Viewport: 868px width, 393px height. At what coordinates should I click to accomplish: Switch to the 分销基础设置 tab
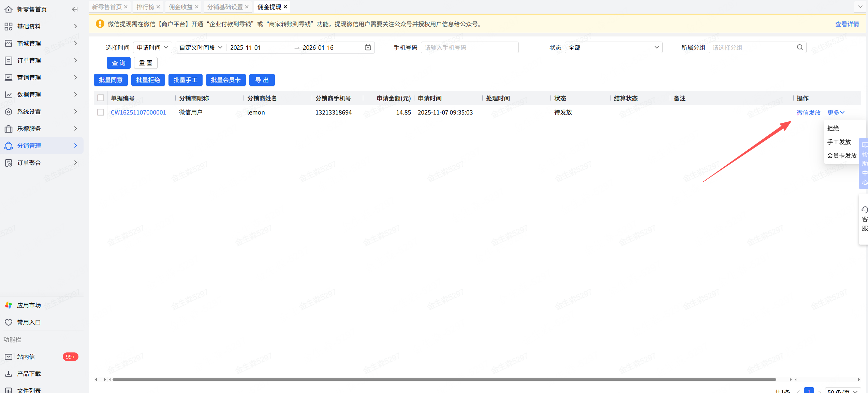click(225, 7)
